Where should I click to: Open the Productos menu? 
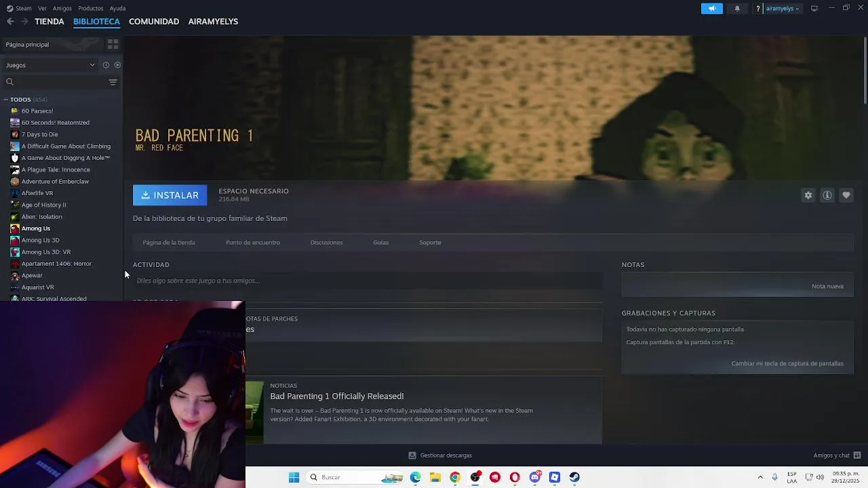[91, 8]
